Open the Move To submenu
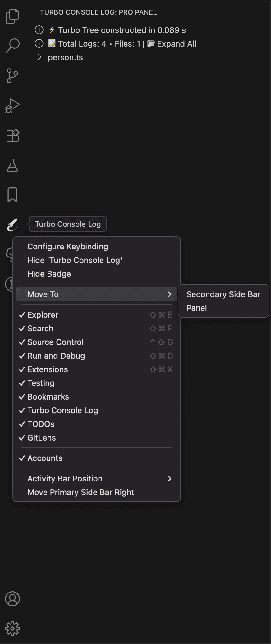Viewport: 271px width, 644px height. (x=43, y=294)
